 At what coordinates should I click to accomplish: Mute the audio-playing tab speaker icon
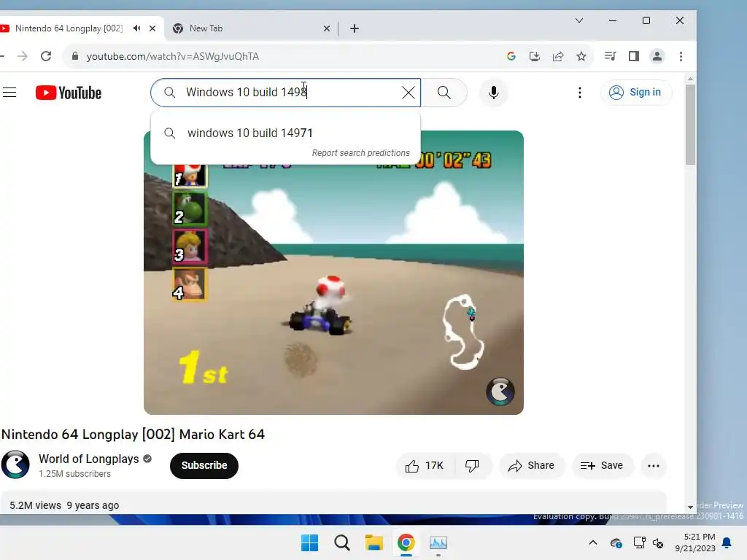(x=137, y=28)
